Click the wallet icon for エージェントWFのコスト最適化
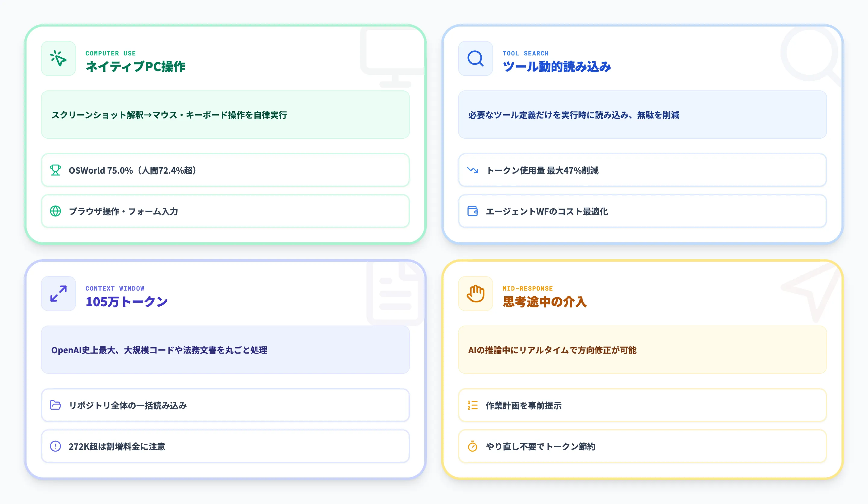Screen dimensions: 868x504 pyautogui.click(x=472, y=212)
